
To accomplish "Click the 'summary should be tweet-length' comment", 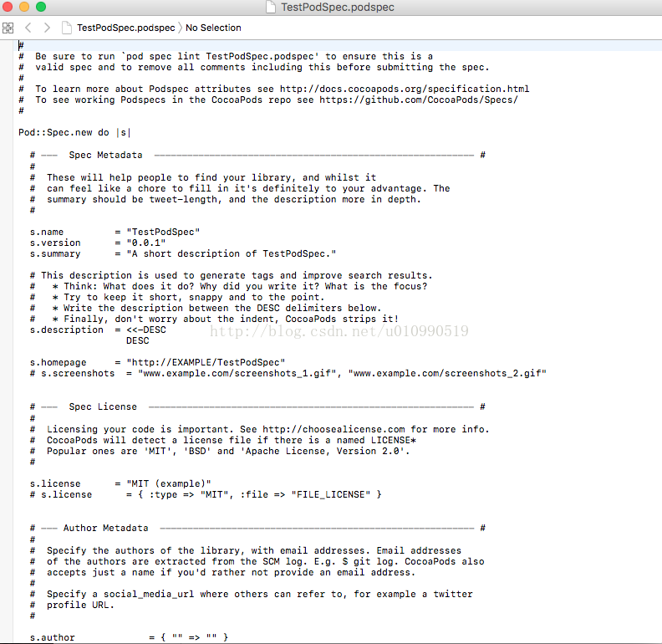I will click(226, 199).
